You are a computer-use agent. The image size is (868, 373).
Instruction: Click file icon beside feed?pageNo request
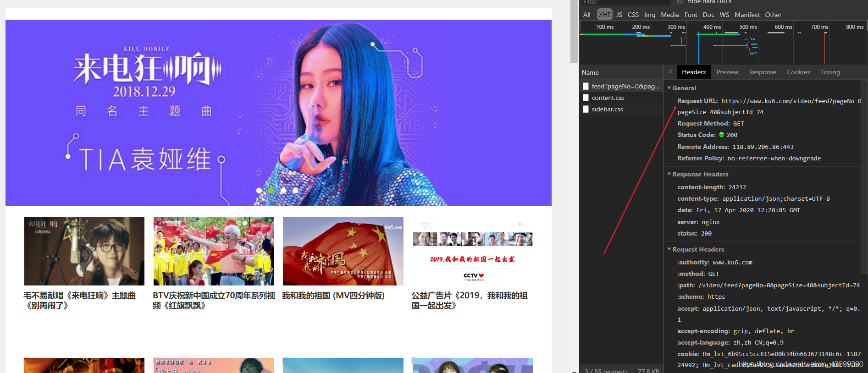click(x=586, y=86)
